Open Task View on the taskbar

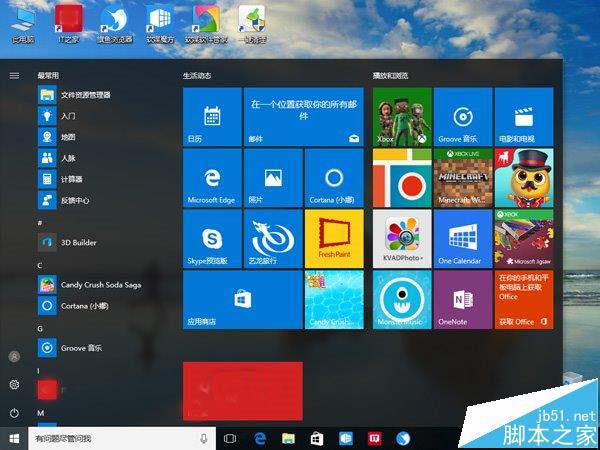(x=230, y=439)
